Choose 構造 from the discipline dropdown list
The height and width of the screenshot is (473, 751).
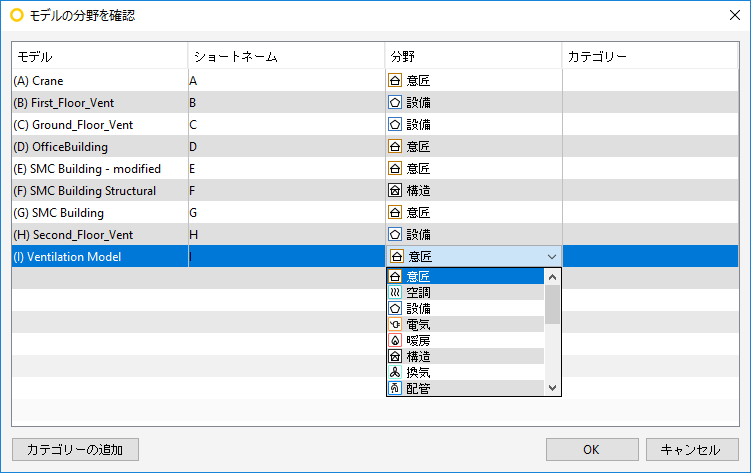pyautogui.click(x=465, y=356)
